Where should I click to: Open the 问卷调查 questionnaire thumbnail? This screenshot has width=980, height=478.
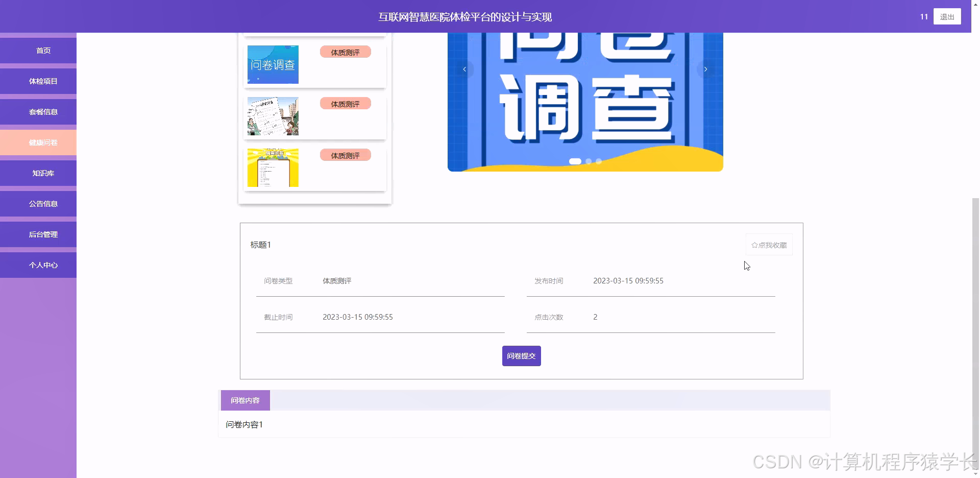point(273,64)
